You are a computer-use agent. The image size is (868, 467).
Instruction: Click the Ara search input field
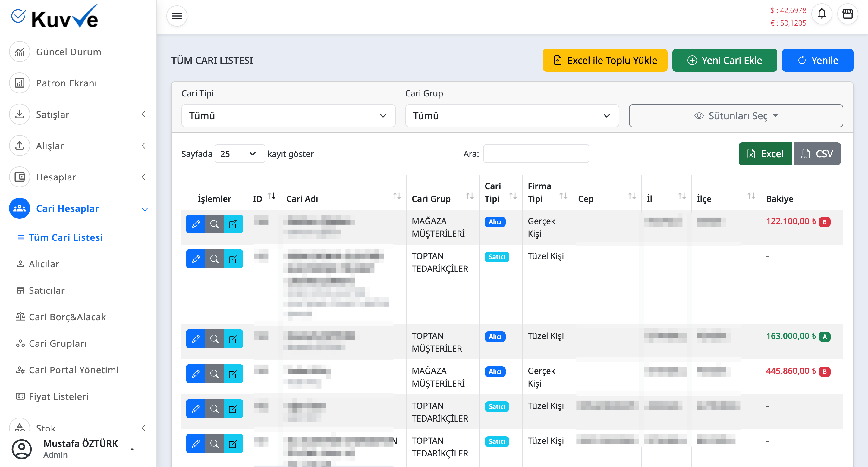[536, 154]
